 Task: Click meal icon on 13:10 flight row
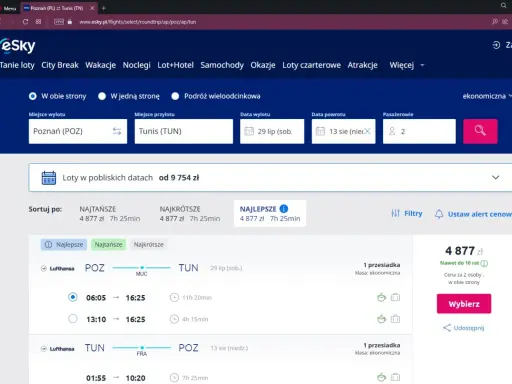[381, 319]
